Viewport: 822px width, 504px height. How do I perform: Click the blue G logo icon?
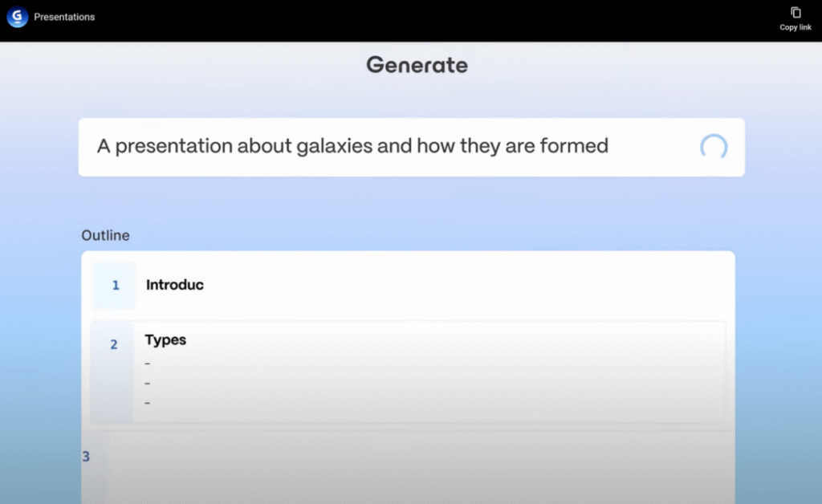click(x=17, y=17)
